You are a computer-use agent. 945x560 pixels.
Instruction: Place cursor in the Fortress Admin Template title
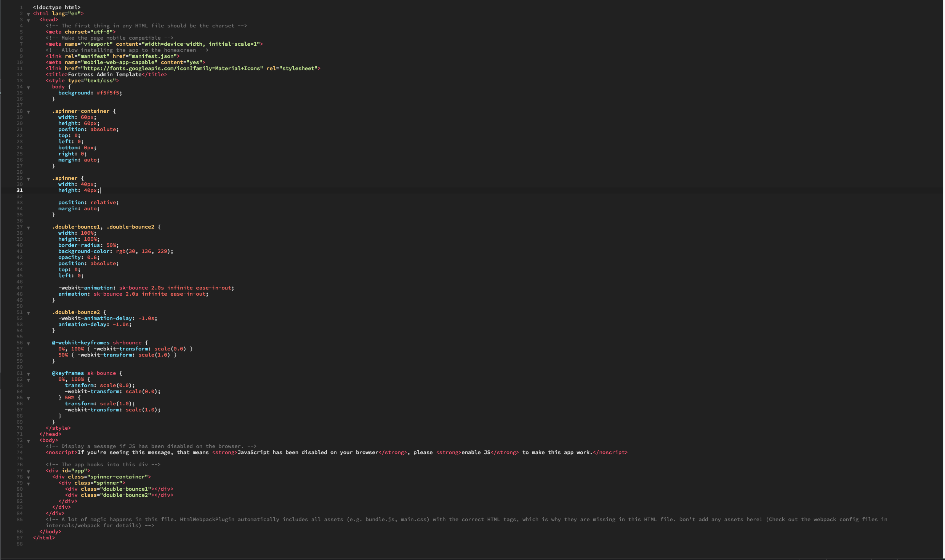pyautogui.click(x=104, y=74)
